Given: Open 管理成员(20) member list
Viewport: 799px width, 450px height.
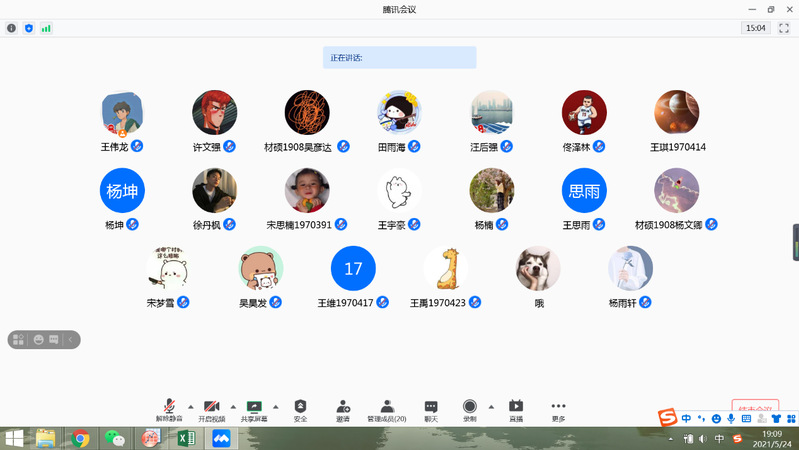Looking at the screenshot, I should pos(386,410).
